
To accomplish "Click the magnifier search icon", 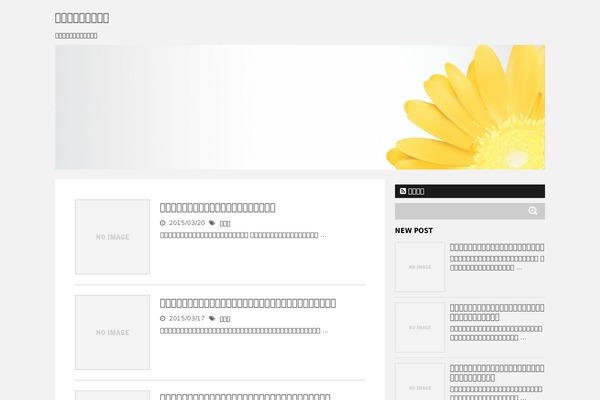I will [533, 211].
